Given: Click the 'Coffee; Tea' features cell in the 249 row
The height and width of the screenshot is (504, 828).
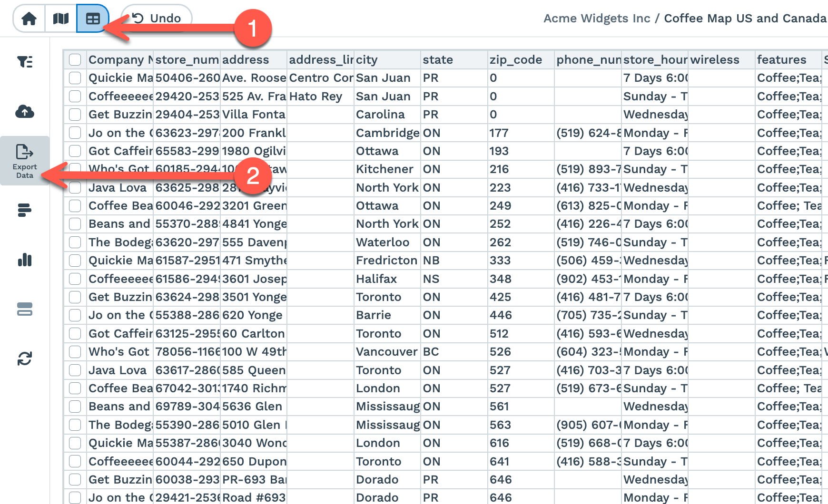Looking at the screenshot, I should 789,206.
